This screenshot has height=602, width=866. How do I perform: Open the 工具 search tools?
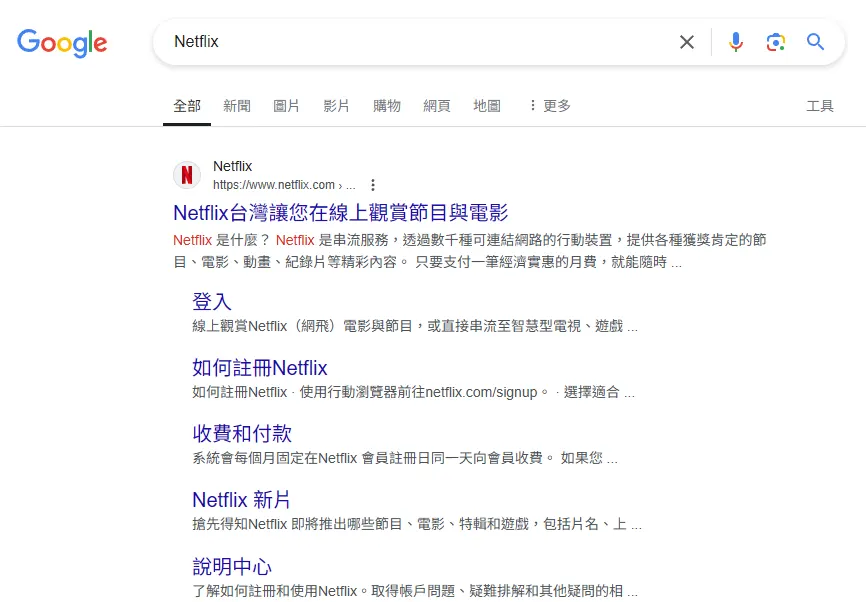click(820, 106)
